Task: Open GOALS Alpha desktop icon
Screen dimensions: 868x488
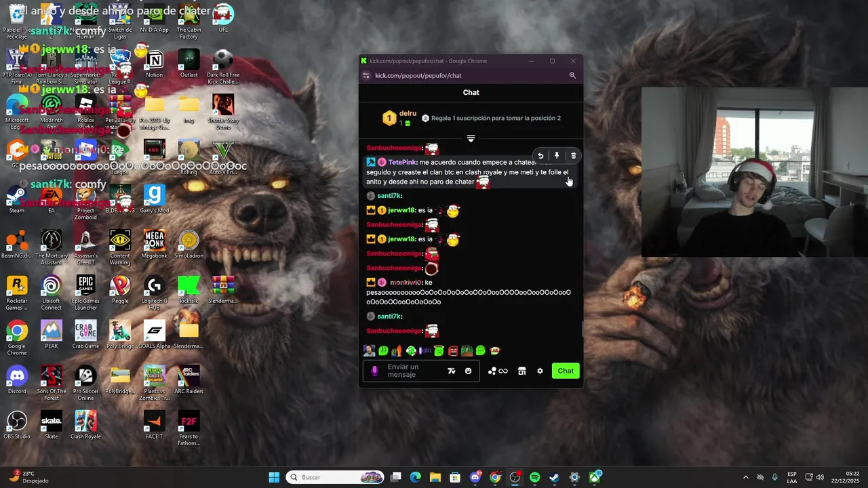Action: coord(154,335)
